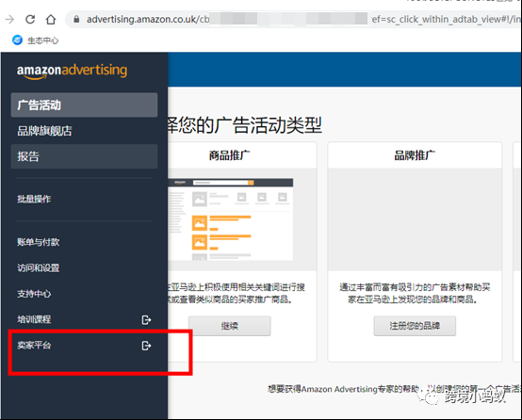The image size is (522, 420).
Task: Click the 品牌推广 description text
Action: point(415,293)
